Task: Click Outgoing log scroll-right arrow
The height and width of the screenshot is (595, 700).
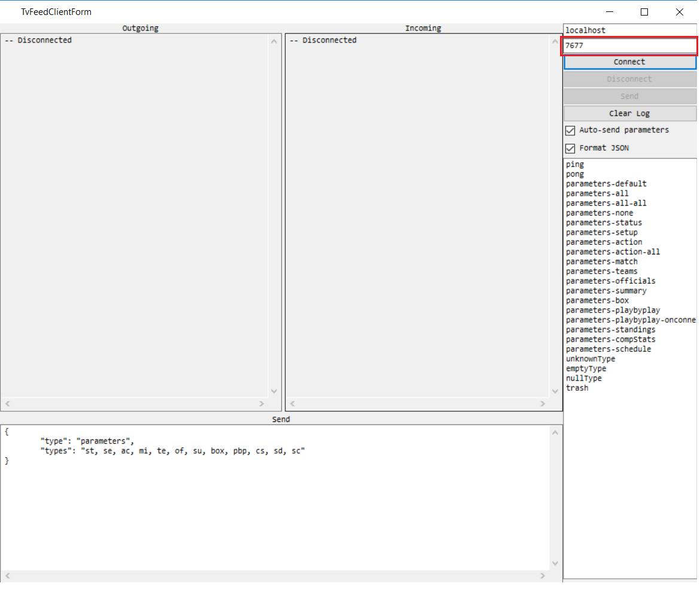Action: 261,404
